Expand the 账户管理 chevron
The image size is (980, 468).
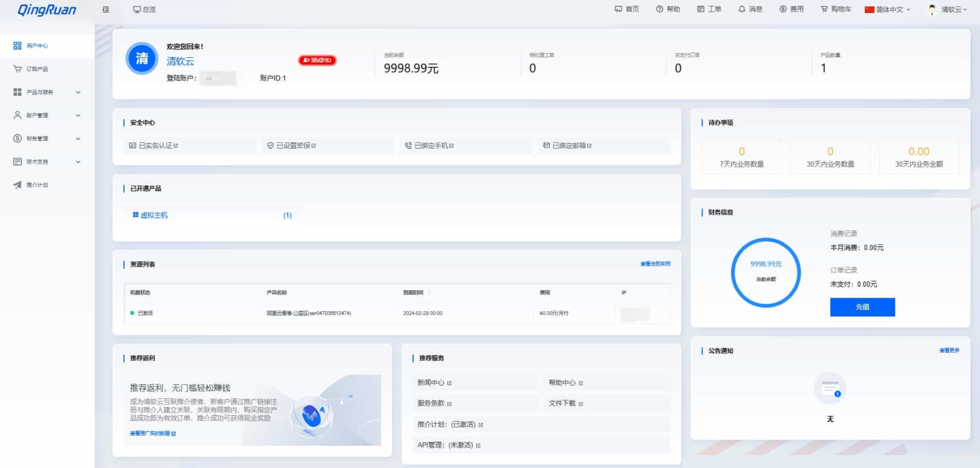78,115
